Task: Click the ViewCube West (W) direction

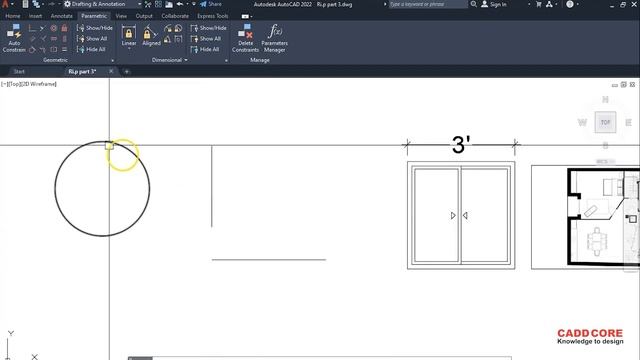Action: 582,122
